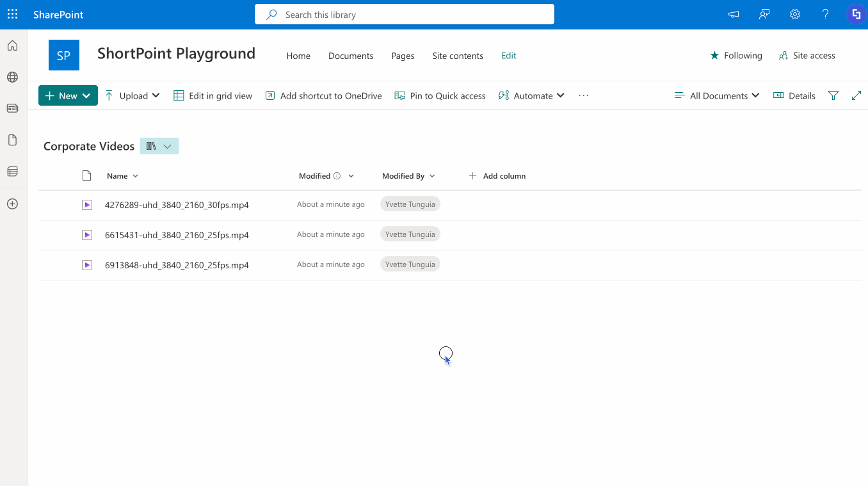Image resolution: width=868 pixels, height=486 pixels.
Task: Open the filter pane funnel icon
Action: point(833,95)
